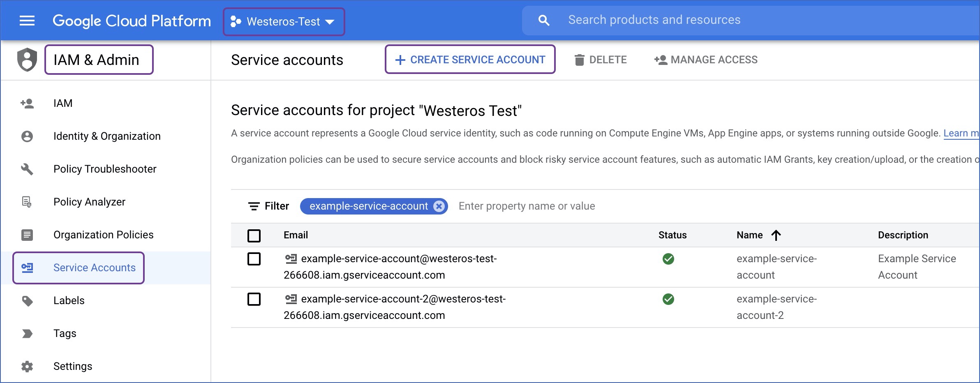This screenshot has height=383, width=980.
Task: Click Google Cloud Platform logo text
Action: (132, 21)
